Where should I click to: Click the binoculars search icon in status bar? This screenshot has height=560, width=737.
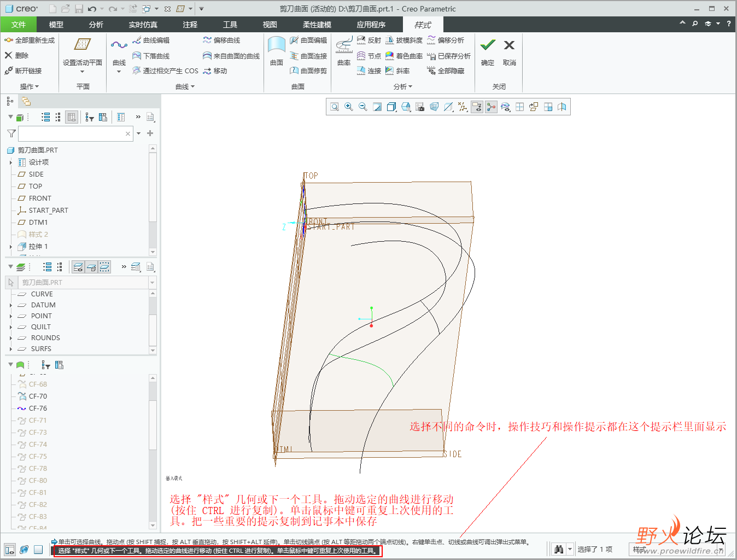(559, 549)
